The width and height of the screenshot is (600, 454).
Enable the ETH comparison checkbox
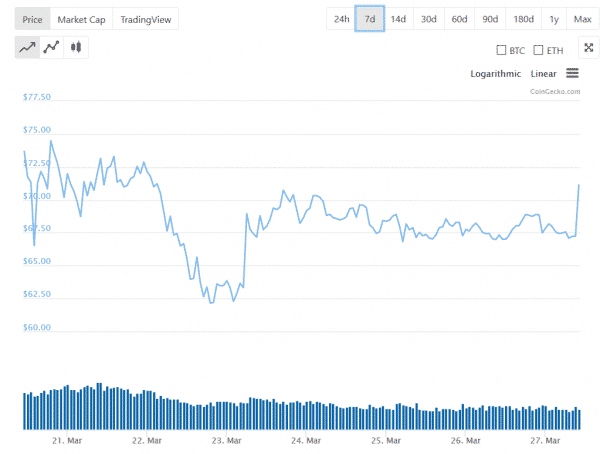538,50
